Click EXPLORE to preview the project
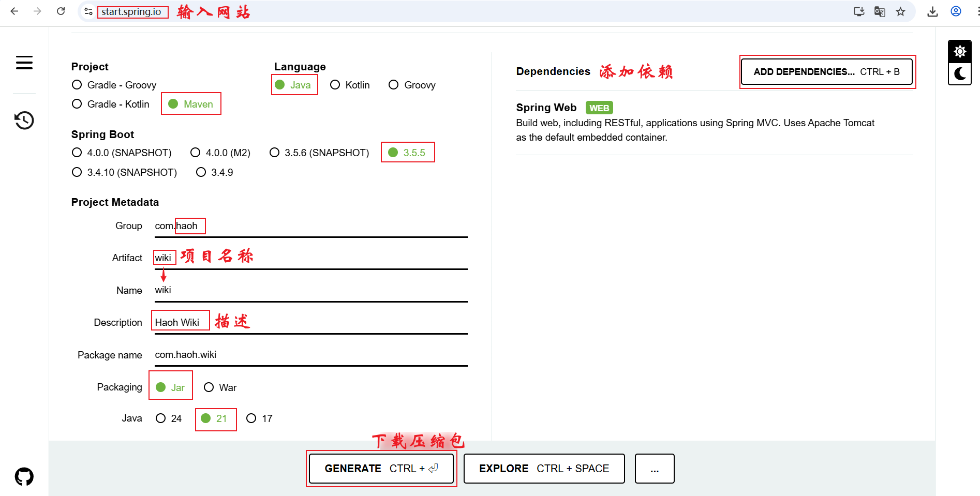This screenshot has height=496, width=980. tap(543, 468)
